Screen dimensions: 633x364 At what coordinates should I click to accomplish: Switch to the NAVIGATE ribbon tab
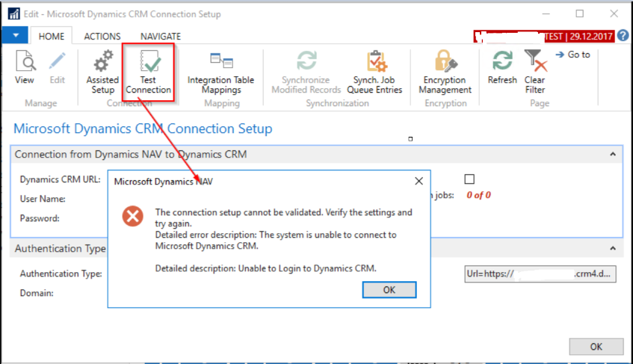point(160,36)
